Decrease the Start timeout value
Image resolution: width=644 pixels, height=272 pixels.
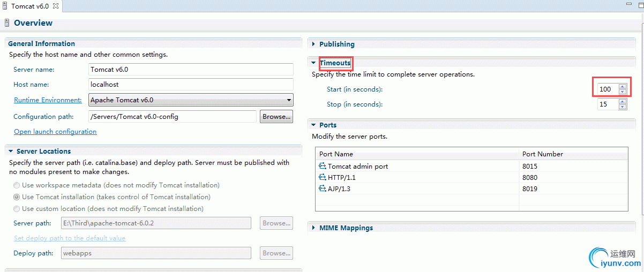(622, 92)
